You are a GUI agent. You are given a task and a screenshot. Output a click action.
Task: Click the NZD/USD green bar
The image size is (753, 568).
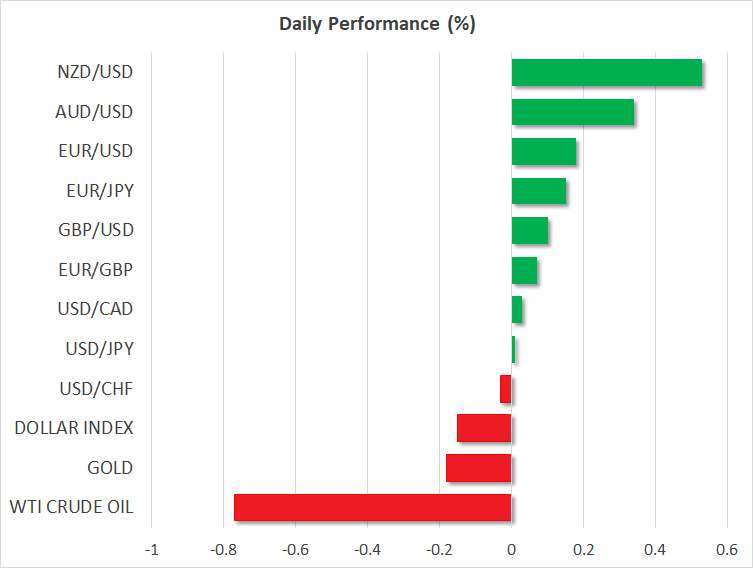[x=606, y=73]
